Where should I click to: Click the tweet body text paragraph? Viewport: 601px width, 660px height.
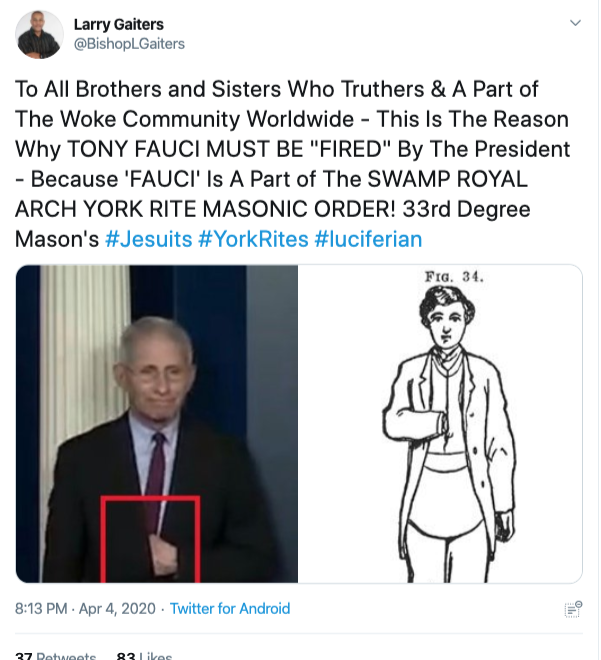(290, 165)
